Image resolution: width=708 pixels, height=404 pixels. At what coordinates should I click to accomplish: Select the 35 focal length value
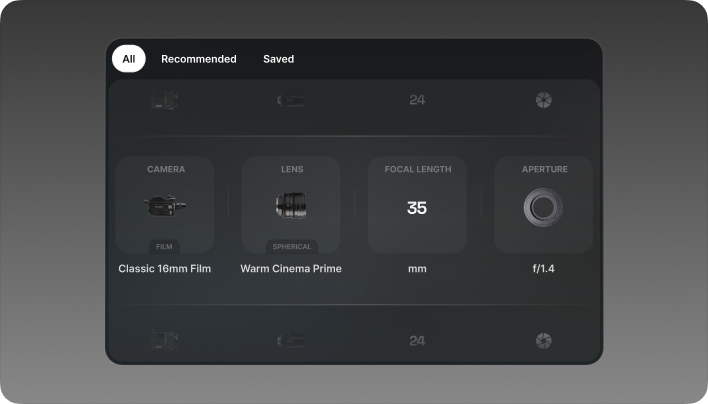point(417,208)
